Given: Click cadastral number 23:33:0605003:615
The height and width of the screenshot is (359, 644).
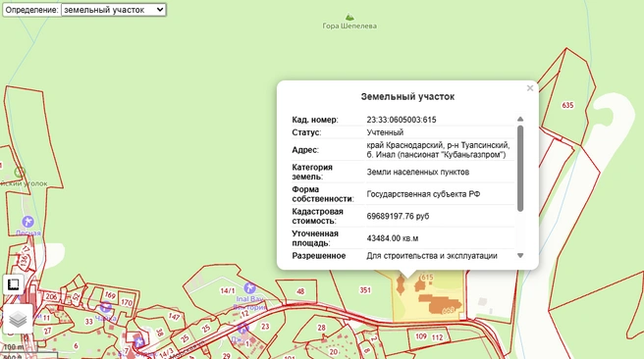Looking at the screenshot, I should tap(402, 120).
